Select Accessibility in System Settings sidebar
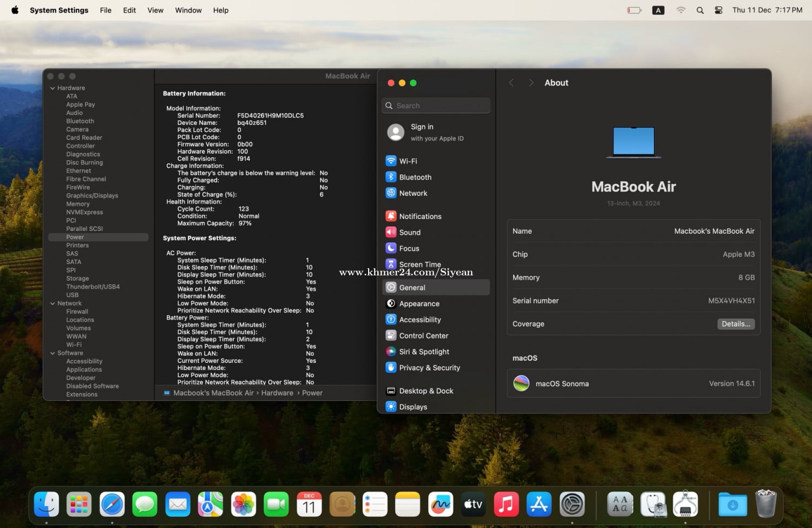The image size is (812, 528). tap(420, 320)
